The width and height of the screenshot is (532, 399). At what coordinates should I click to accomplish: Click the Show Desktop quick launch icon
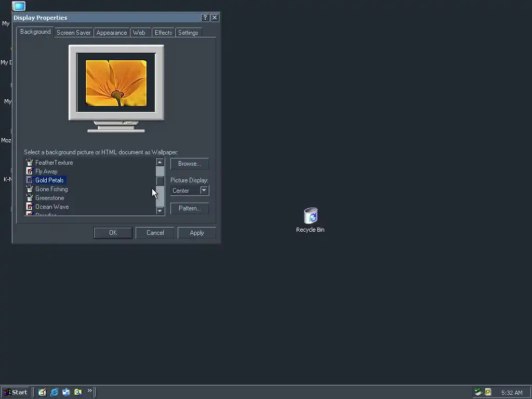[42, 392]
